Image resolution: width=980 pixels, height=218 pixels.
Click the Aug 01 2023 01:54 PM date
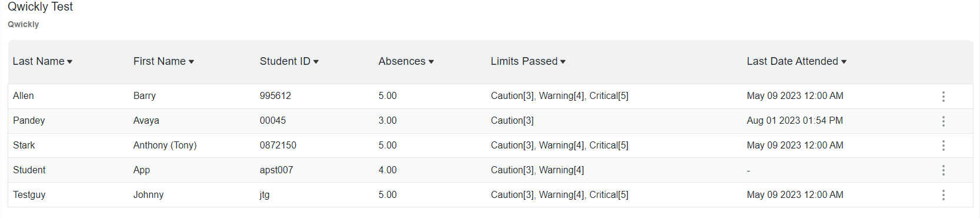pyautogui.click(x=795, y=120)
